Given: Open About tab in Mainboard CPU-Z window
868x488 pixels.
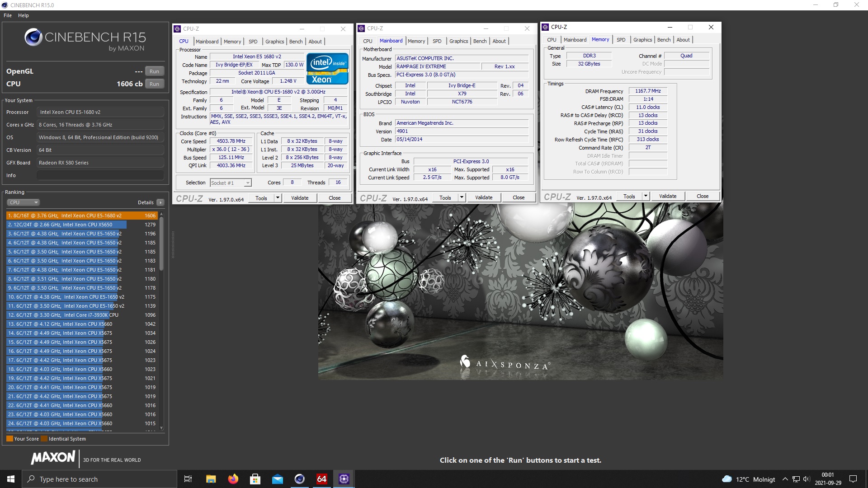Looking at the screenshot, I should coord(499,41).
